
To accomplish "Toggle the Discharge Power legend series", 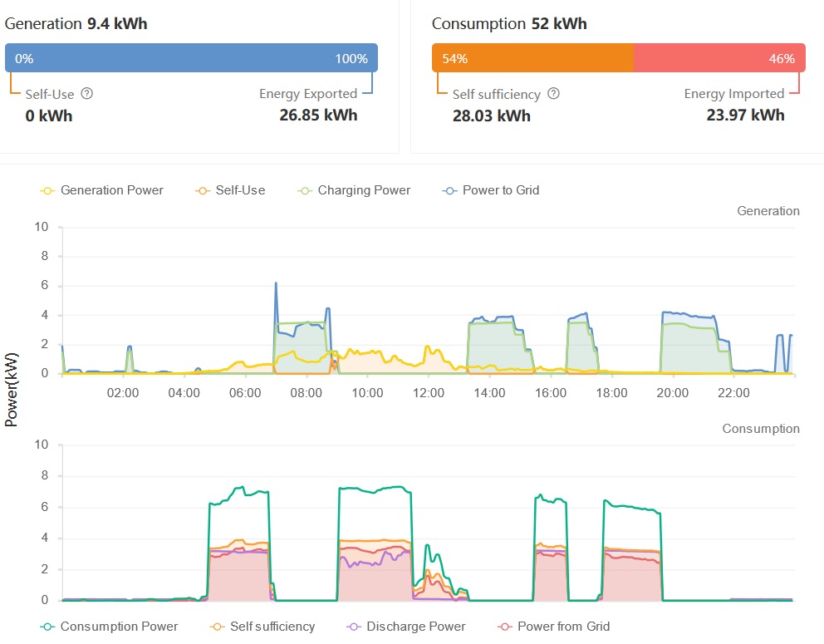I will coord(406,626).
